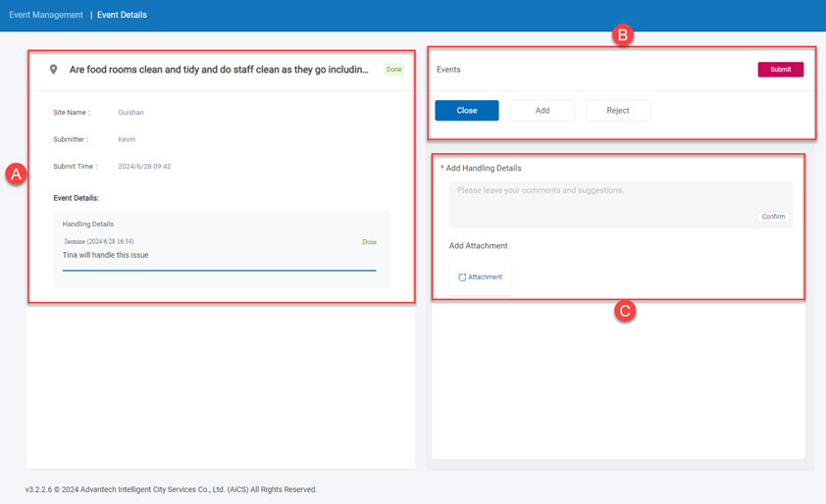
Task: Click the green Done badge next to the event title
Action: [x=393, y=70]
